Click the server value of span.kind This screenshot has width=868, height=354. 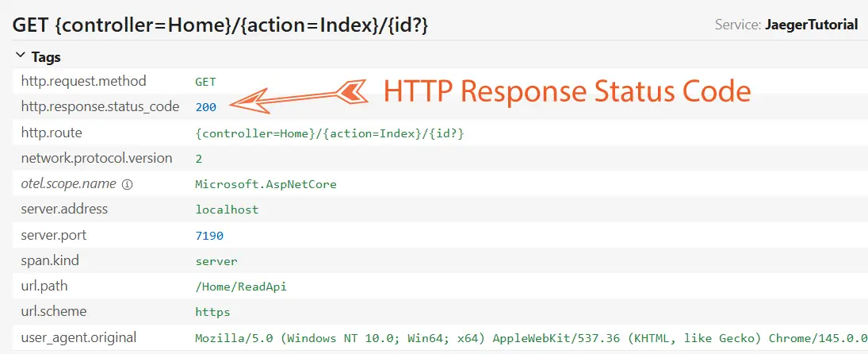pos(216,261)
